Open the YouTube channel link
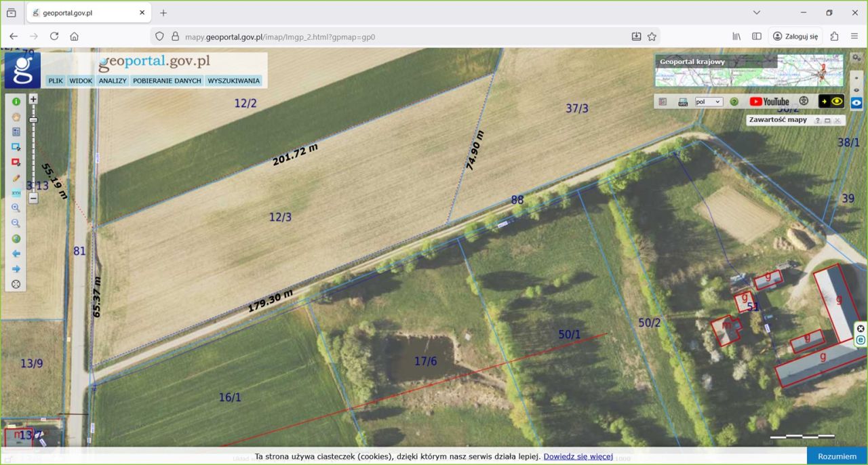868x465 pixels. (x=769, y=102)
